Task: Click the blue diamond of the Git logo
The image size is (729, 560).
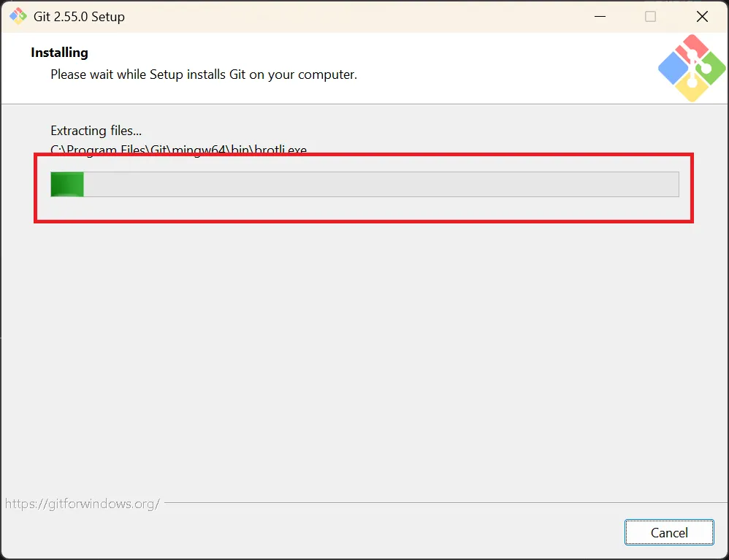Action: point(673,69)
